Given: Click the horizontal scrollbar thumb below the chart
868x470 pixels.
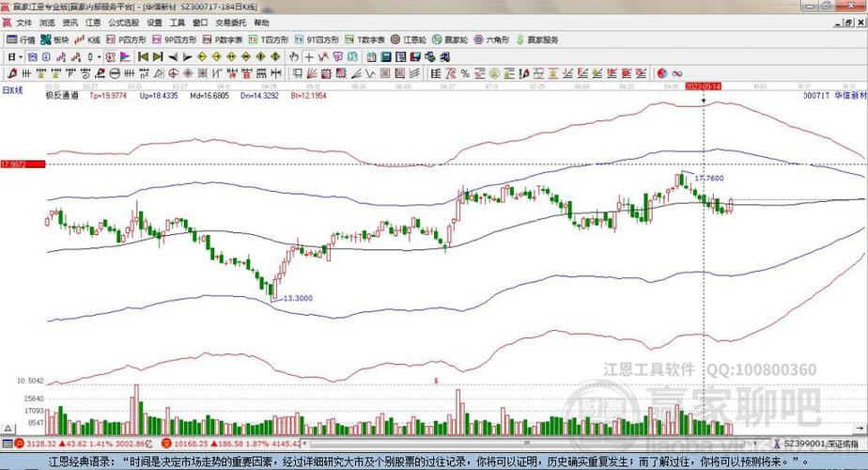Looking at the screenshot, I should (526, 444).
